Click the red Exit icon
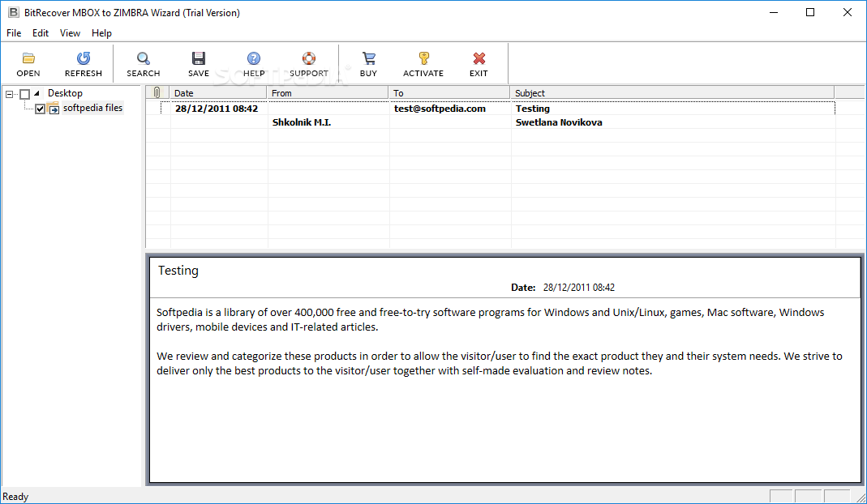The image size is (867, 504). click(479, 58)
